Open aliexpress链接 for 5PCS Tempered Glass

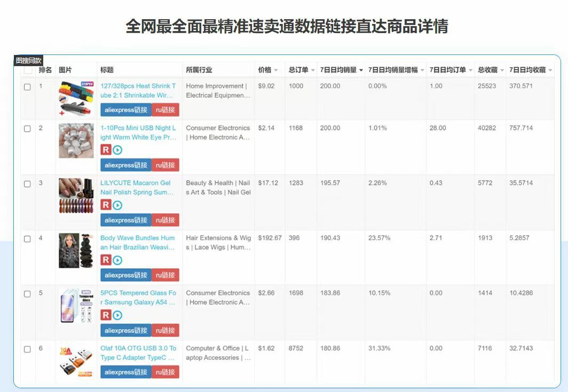[x=126, y=331]
